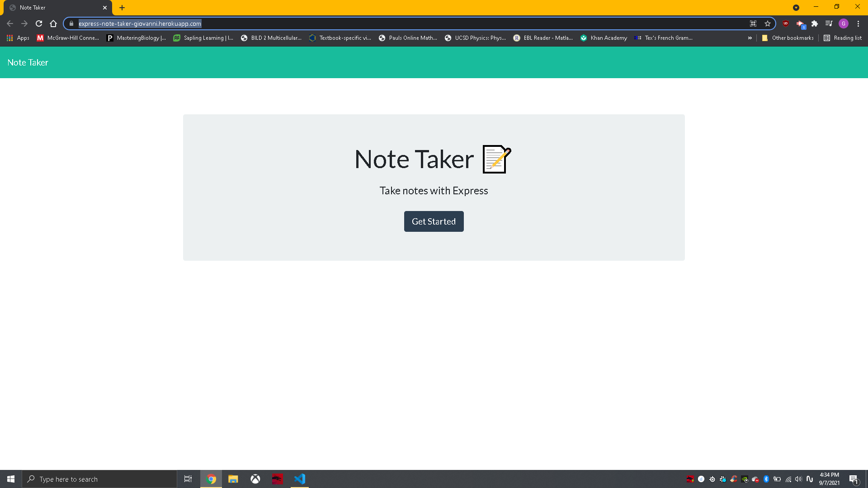Open the Reading list

pos(843,38)
